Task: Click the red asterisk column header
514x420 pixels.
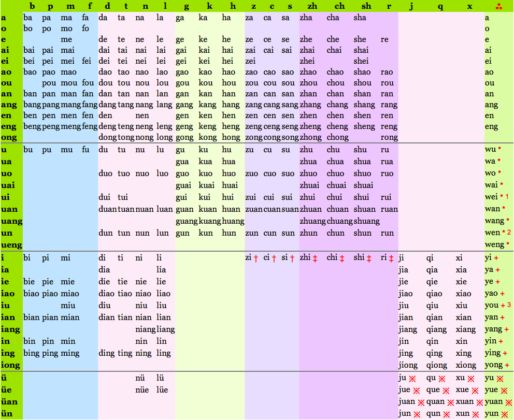Action: click(498, 6)
